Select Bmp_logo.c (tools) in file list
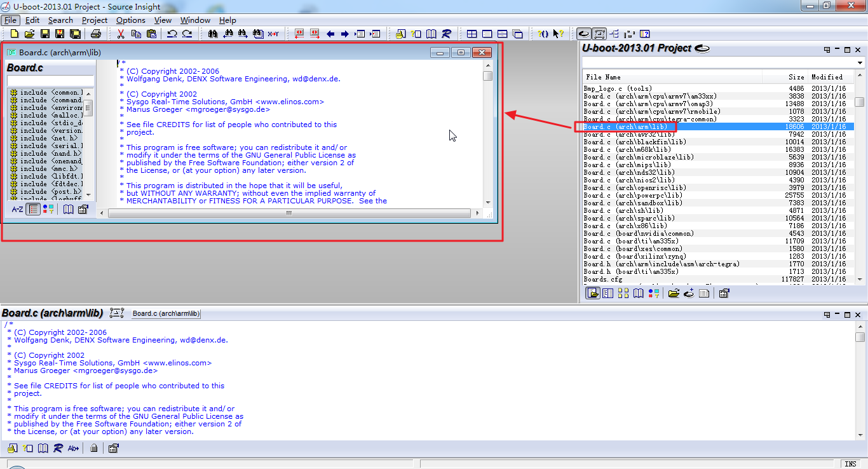Image resolution: width=868 pixels, height=469 pixels. tap(718, 88)
